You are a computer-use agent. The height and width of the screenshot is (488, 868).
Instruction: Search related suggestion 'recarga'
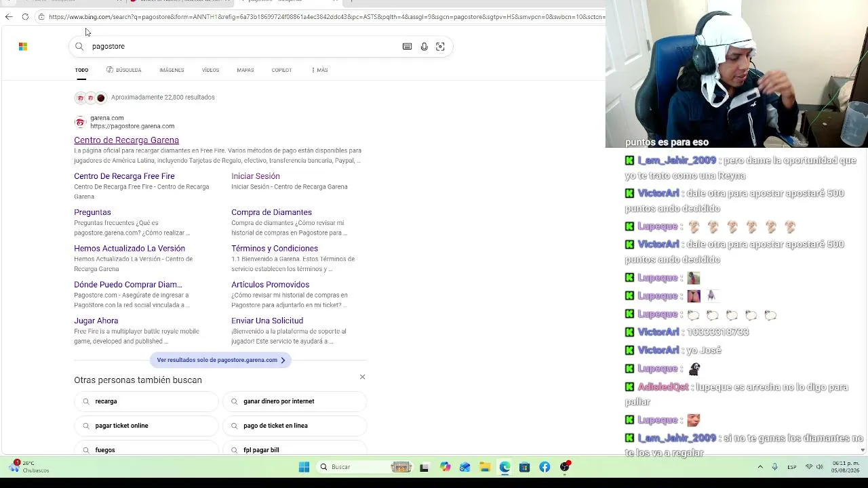point(146,401)
